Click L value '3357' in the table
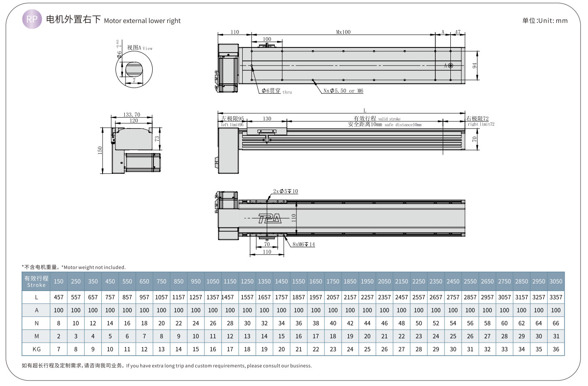Image resolution: width=588 pixels, height=386 pixels. [556, 297]
